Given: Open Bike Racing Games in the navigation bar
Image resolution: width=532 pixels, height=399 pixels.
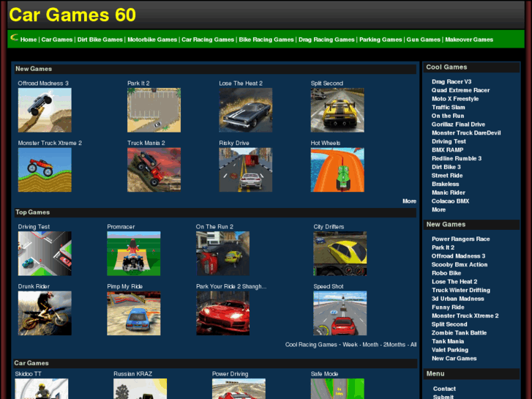Looking at the screenshot, I should pos(266,40).
